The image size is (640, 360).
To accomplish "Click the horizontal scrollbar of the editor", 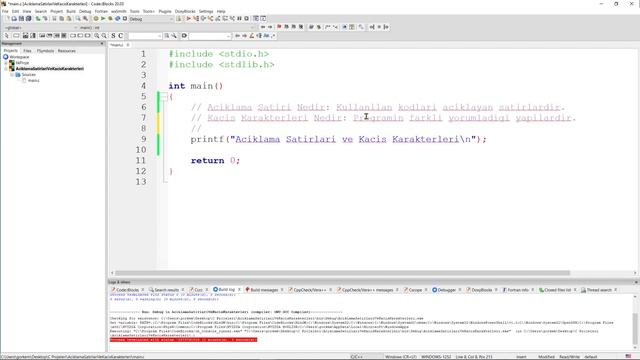I will click(x=342, y=273).
